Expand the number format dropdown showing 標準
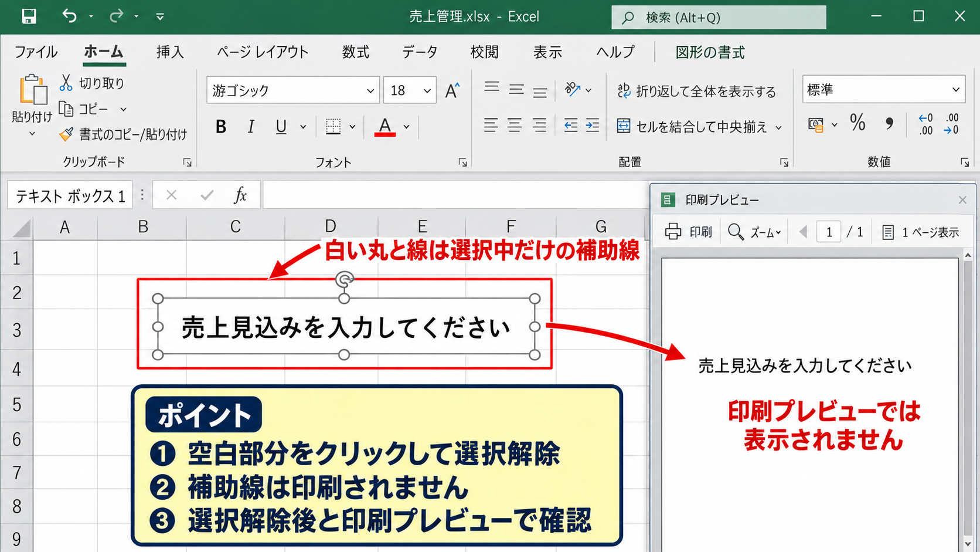This screenshot has height=552, width=980. [956, 90]
